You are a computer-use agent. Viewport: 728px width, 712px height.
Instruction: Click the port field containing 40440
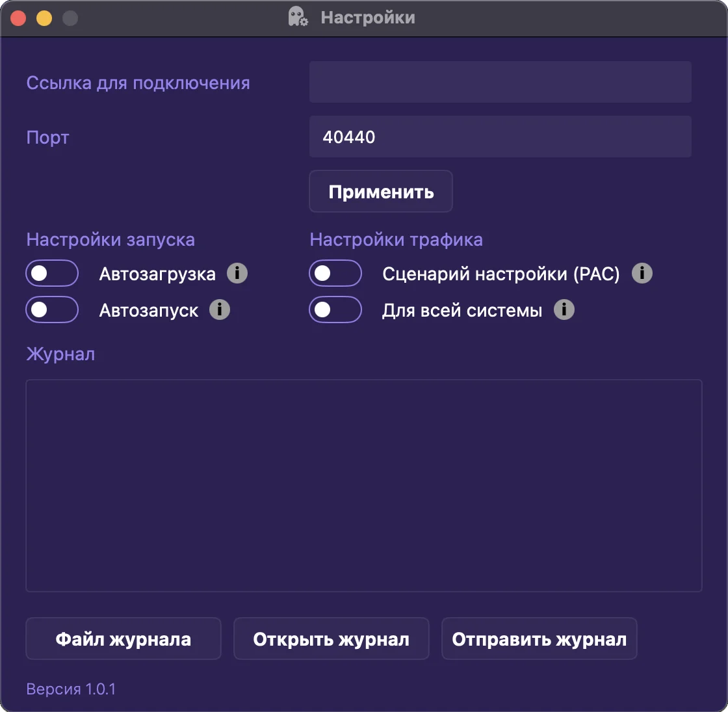pos(500,137)
